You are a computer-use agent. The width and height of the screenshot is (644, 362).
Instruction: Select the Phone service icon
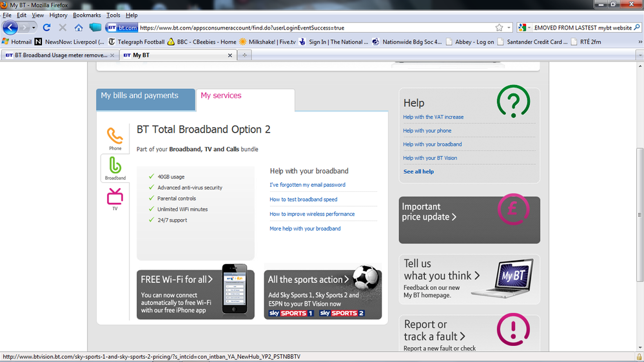coord(115,138)
